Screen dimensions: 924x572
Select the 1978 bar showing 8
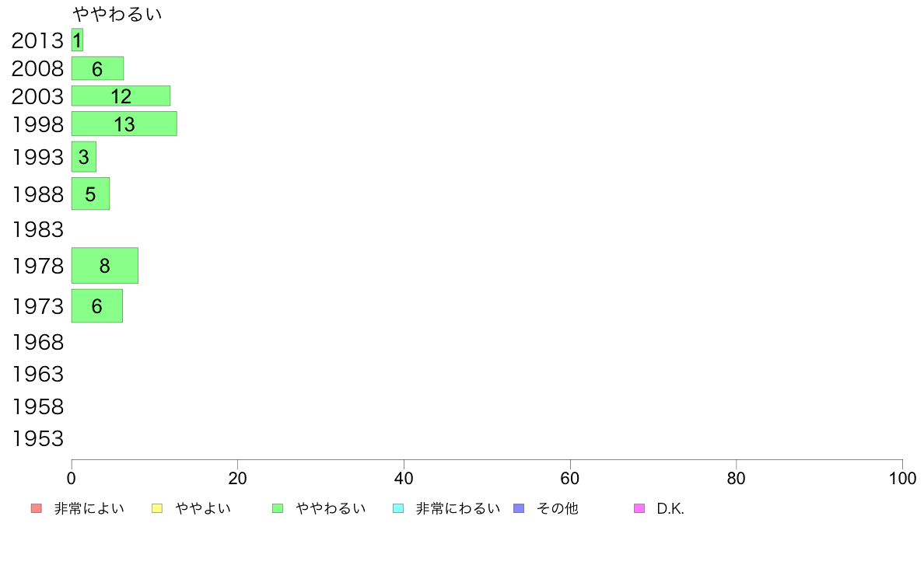point(105,266)
